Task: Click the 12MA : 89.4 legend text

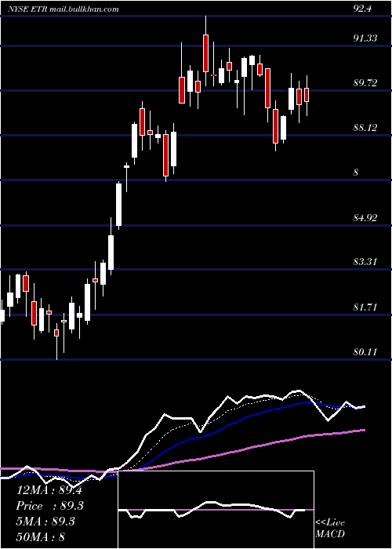Action: click(49, 490)
